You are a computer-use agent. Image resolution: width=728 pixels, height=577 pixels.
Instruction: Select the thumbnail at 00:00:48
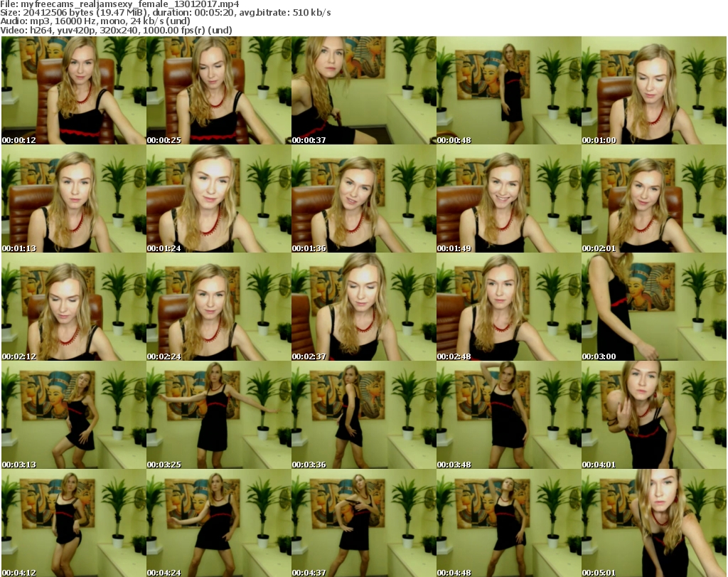pos(509,90)
